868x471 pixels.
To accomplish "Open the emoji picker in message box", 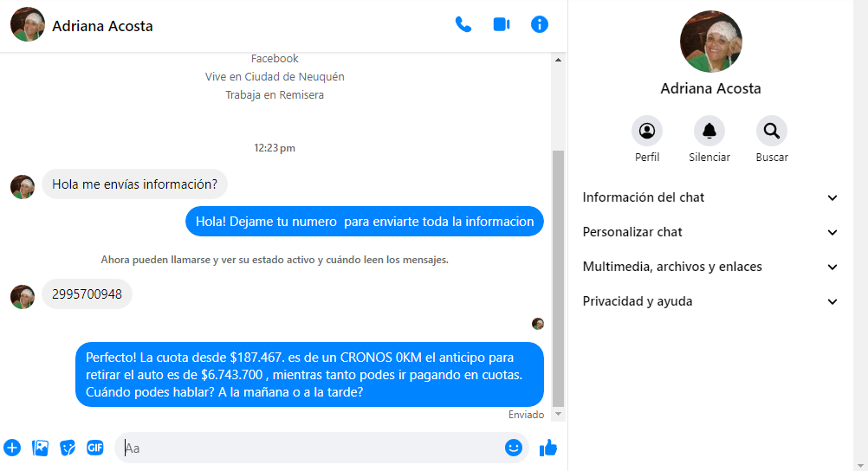I will 514,448.
